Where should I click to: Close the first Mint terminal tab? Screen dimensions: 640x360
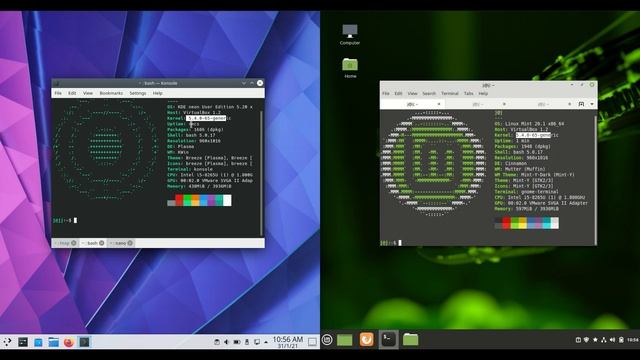(439, 104)
